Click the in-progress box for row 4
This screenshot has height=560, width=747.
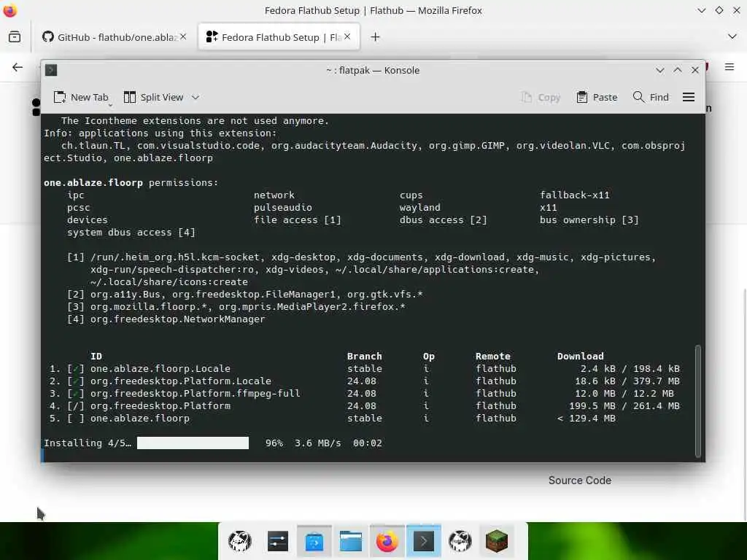point(76,405)
